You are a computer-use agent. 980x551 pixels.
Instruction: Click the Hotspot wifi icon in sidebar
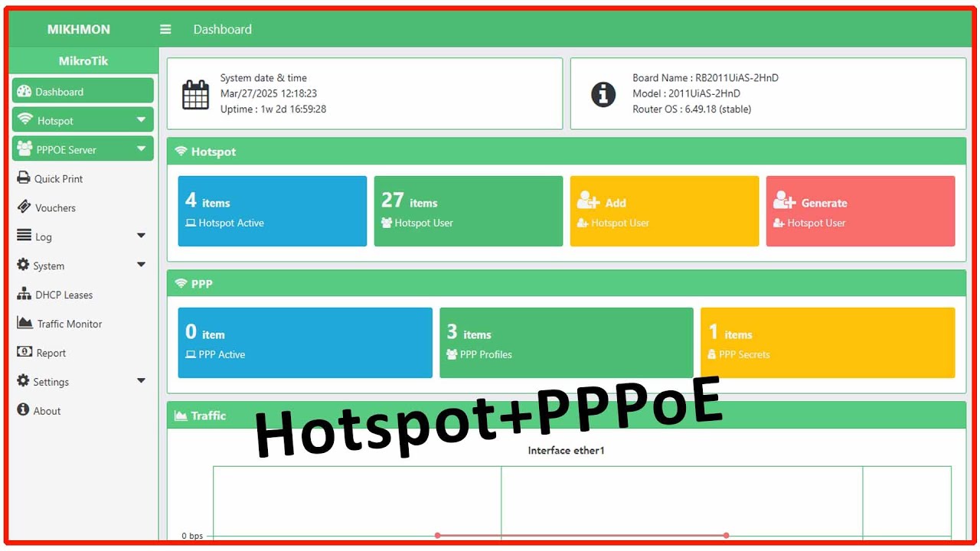25,120
